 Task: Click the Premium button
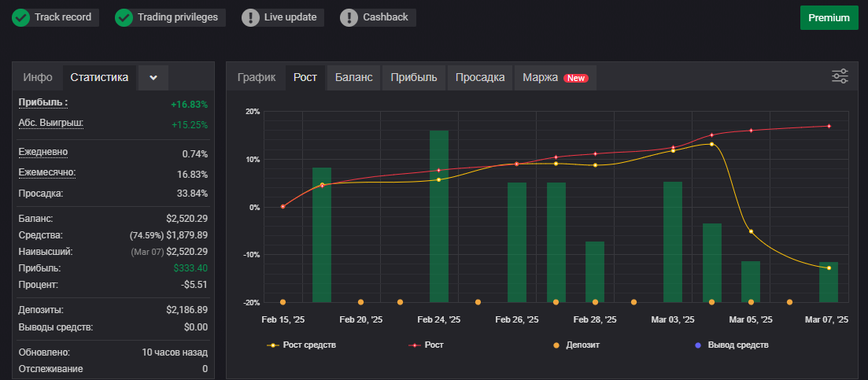pyautogui.click(x=829, y=17)
